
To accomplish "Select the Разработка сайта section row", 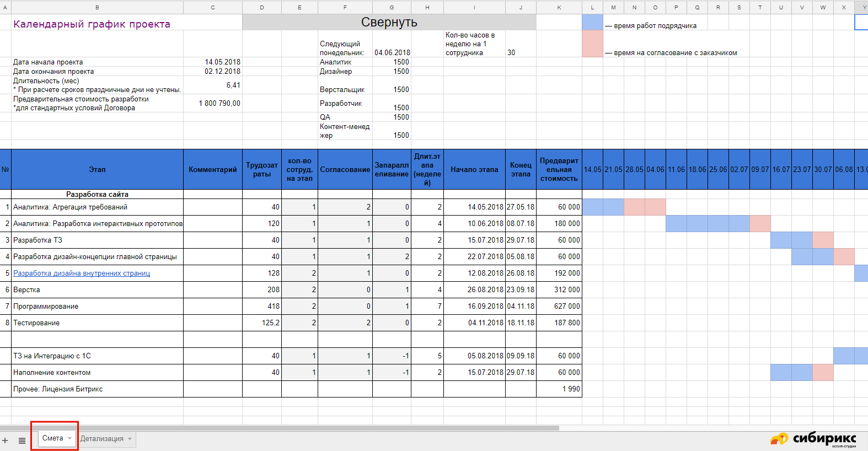I will 97,195.
